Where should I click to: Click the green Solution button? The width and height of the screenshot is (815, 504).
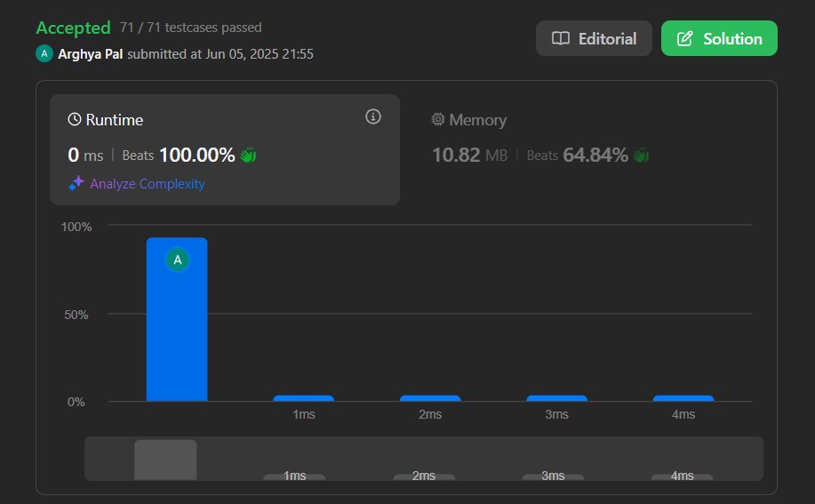tap(719, 38)
